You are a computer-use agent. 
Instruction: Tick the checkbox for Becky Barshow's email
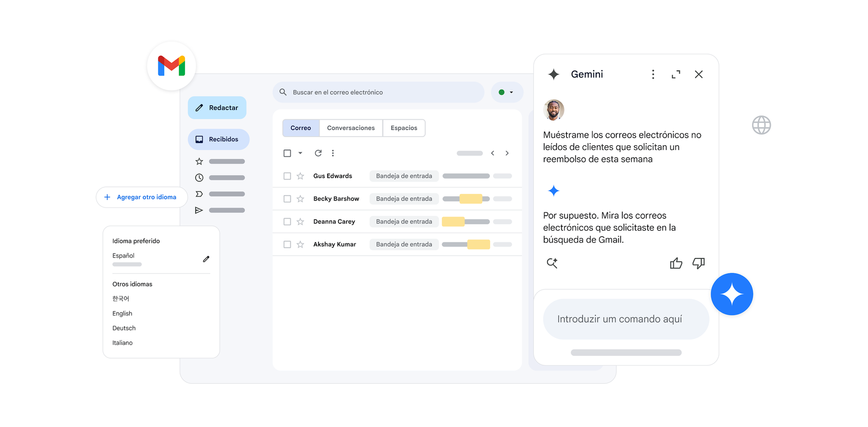[287, 199]
